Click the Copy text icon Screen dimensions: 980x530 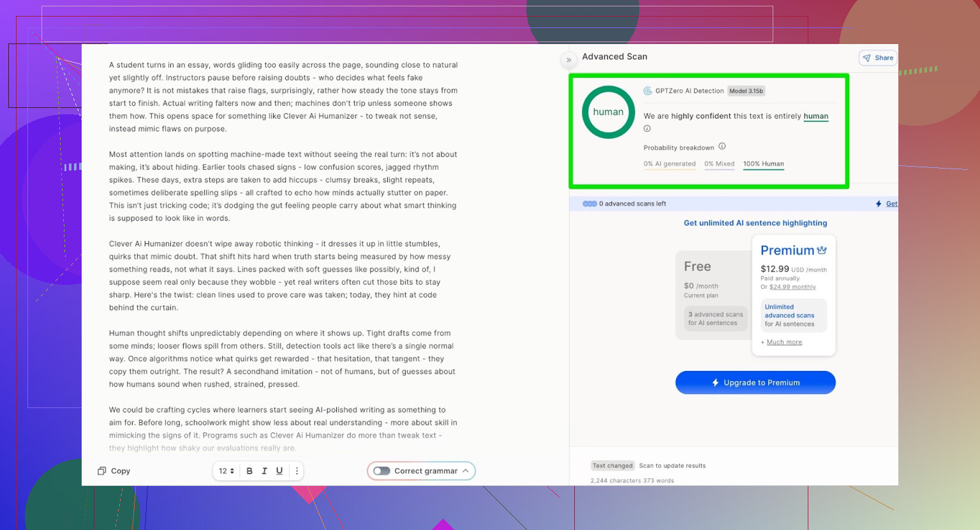click(101, 471)
